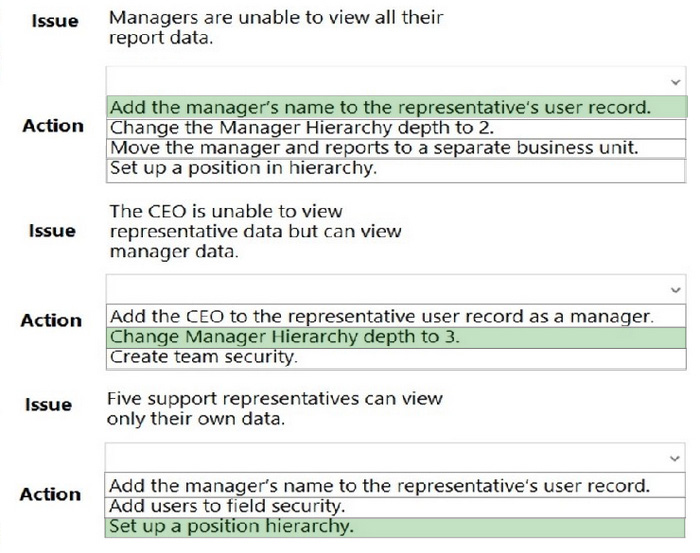Select "Add the CEO to the representative" option

[x=396, y=316]
